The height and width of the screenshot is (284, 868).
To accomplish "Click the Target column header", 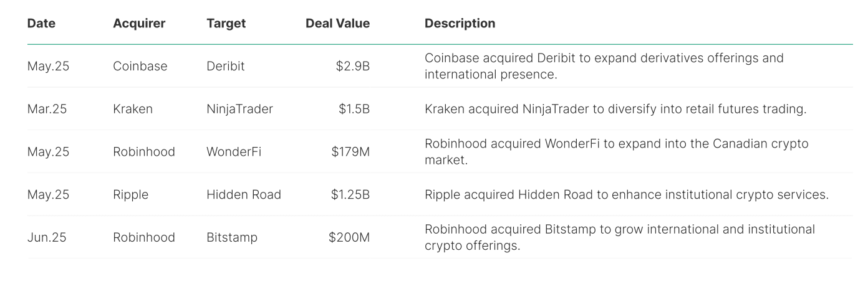I will point(226,24).
